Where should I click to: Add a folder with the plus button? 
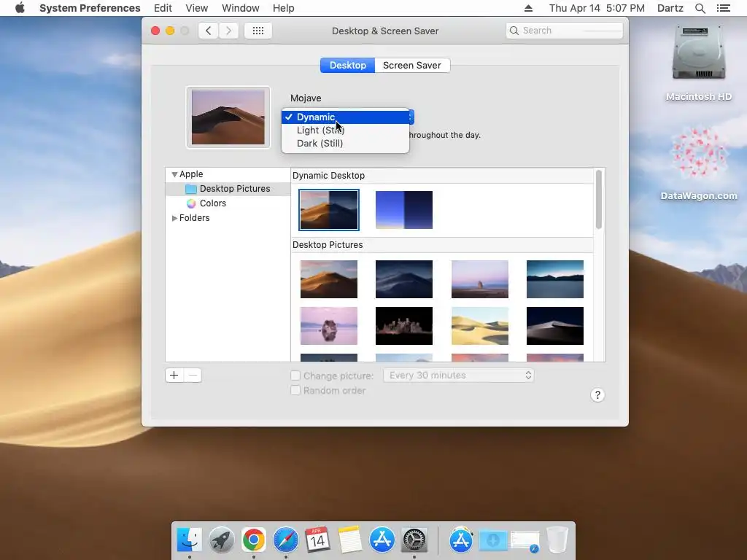174,376
